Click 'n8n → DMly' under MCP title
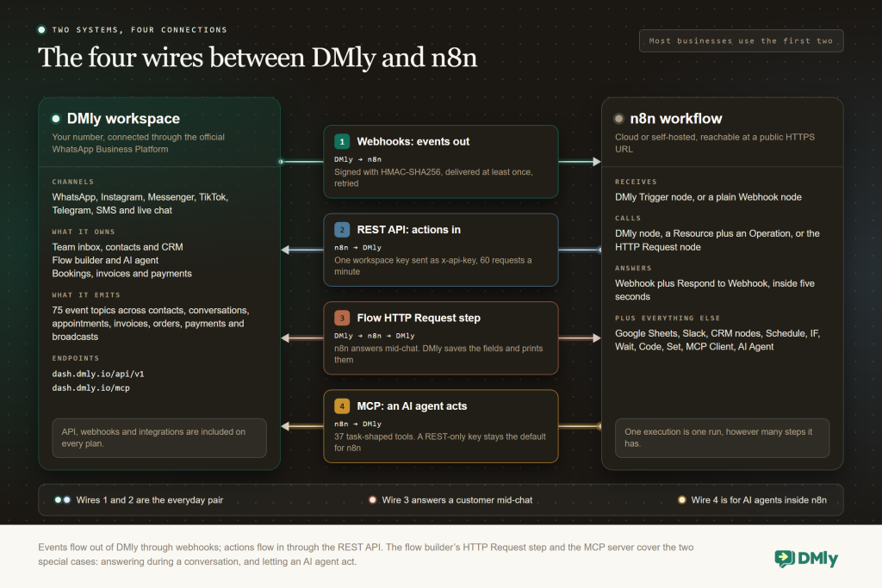This screenshot has height=588, width=882. [357, 424]
